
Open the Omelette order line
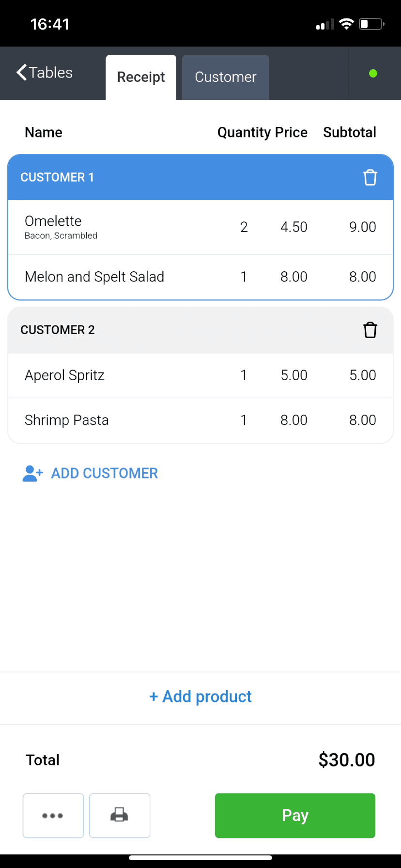click(x=200, y=227)
